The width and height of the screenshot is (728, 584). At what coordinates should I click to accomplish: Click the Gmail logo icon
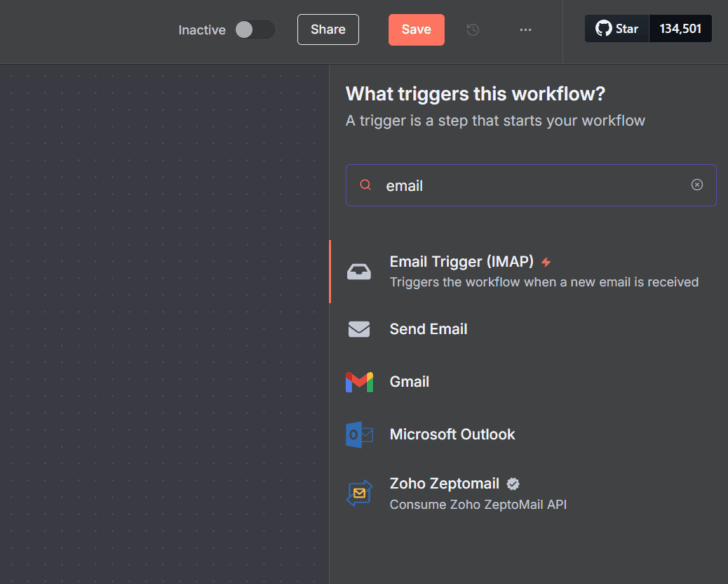click(x=359, y=382)
